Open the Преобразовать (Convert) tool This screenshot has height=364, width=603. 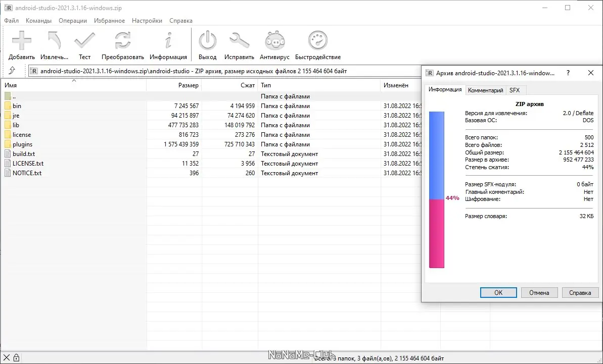point(123,40)
